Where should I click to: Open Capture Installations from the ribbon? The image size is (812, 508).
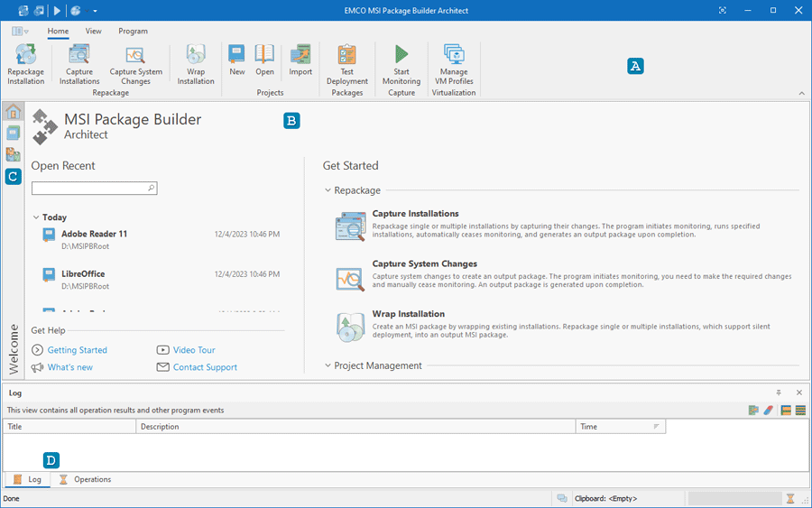pos(79,64)
